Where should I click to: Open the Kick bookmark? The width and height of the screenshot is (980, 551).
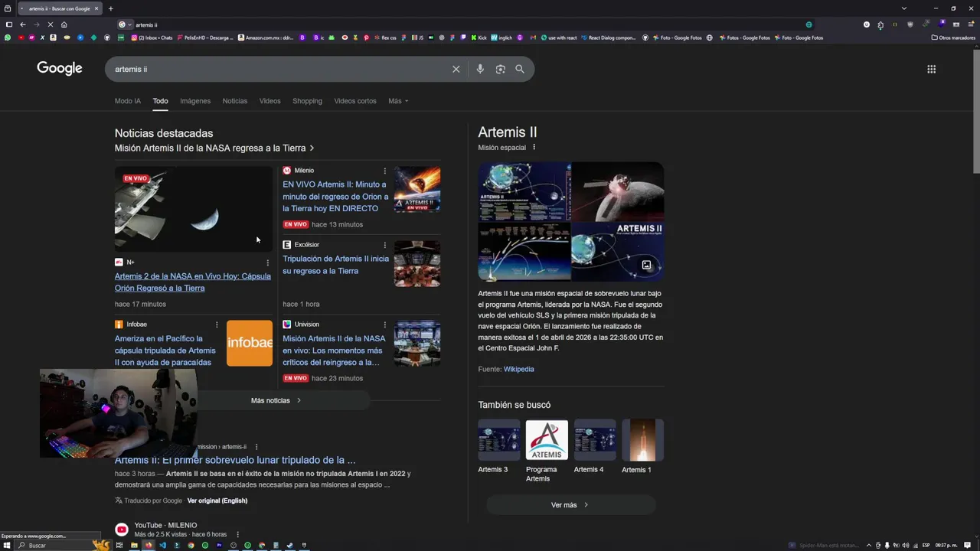479,37
